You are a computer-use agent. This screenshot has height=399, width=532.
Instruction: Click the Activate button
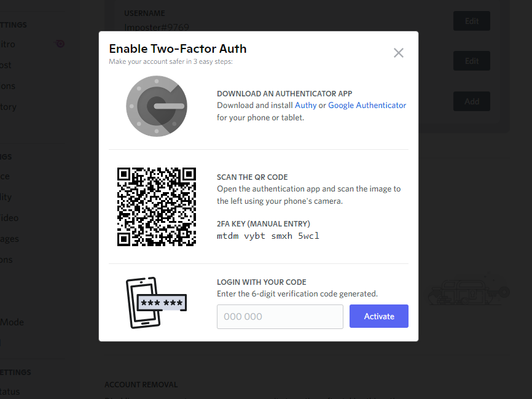pyautogui.click(x=378, y=316)
